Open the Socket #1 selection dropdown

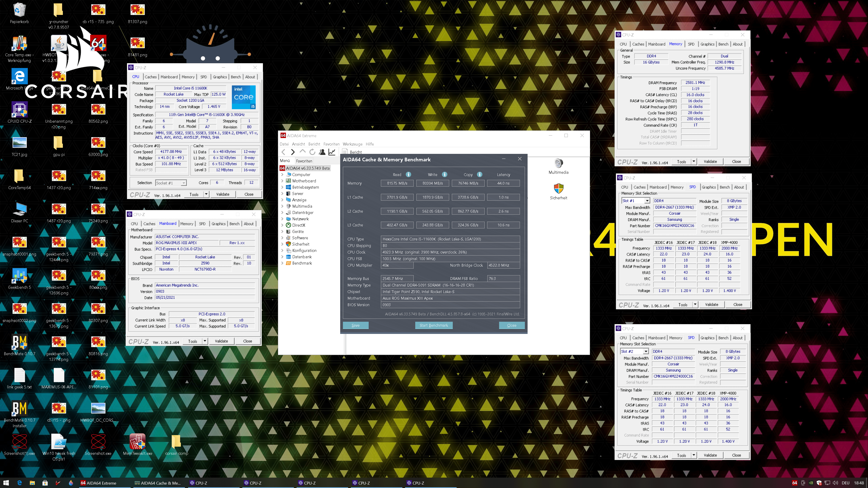pyautogui.click(x=184, y=183)
